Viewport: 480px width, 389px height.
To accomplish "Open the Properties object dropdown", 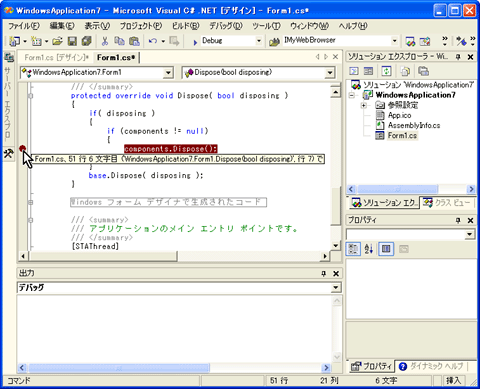I will click(x=469, y=234).
